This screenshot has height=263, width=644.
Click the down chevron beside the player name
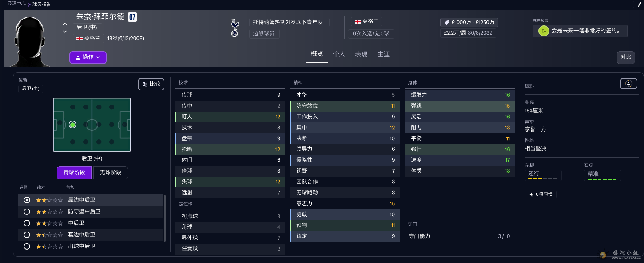65,32
